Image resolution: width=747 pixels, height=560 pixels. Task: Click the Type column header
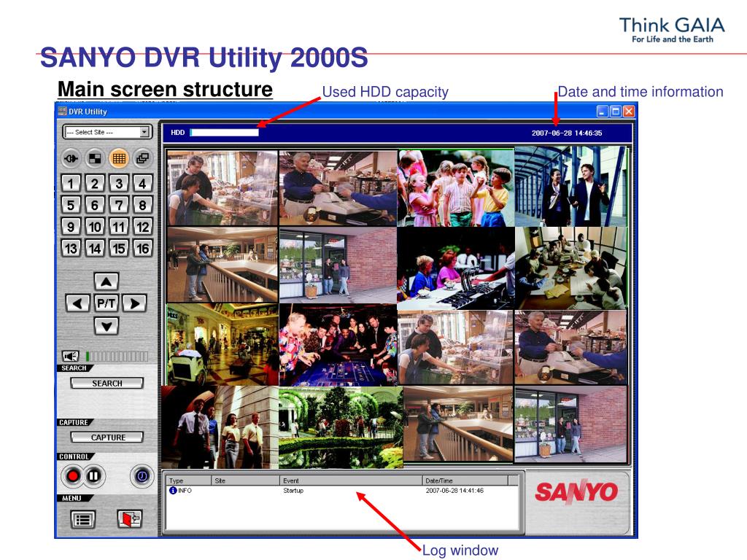pyautogui.click(x=189, y=481)
